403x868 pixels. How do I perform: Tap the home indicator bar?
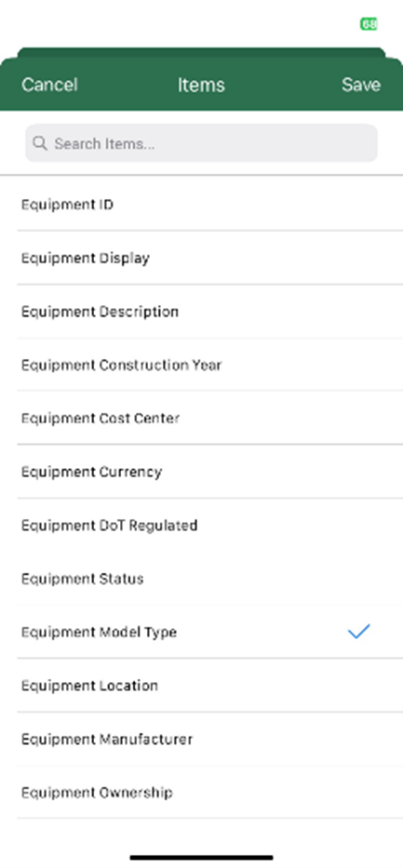201,858
